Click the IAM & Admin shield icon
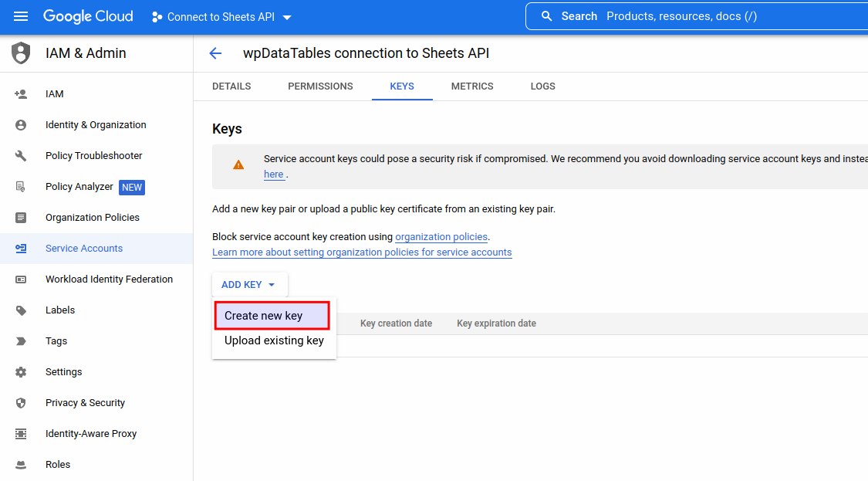Viewport: 868px width, 481px height. [21, 53]
